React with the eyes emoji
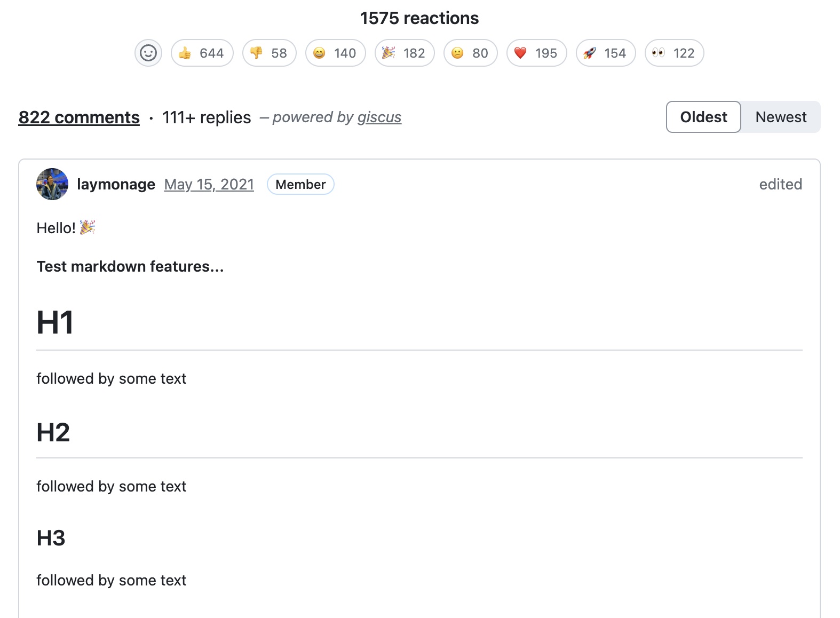Image resolution: width=840 pixels, height=618 pixels. point(674,53)
